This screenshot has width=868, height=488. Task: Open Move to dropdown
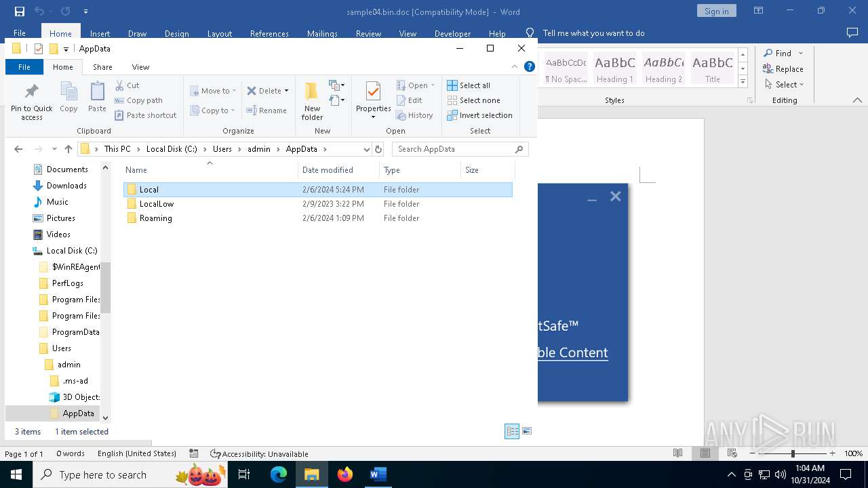pos(213,91)
